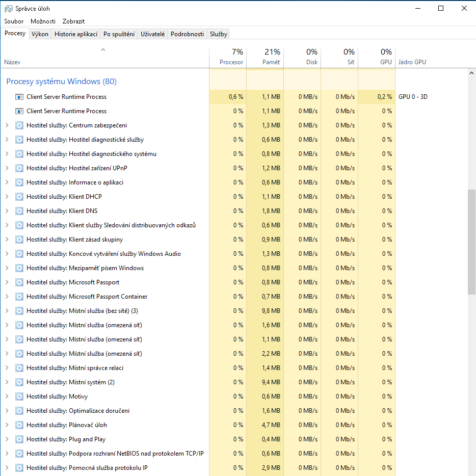Open the Podrobnosti tab
Viewport: 476px width, 476px height.
pyautogui.click(x=187, y=34)
